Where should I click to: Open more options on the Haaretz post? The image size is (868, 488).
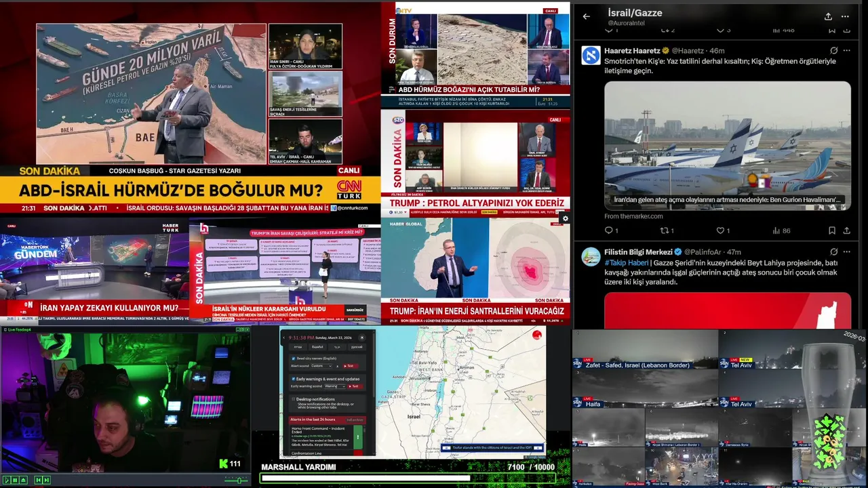(847, 50)
